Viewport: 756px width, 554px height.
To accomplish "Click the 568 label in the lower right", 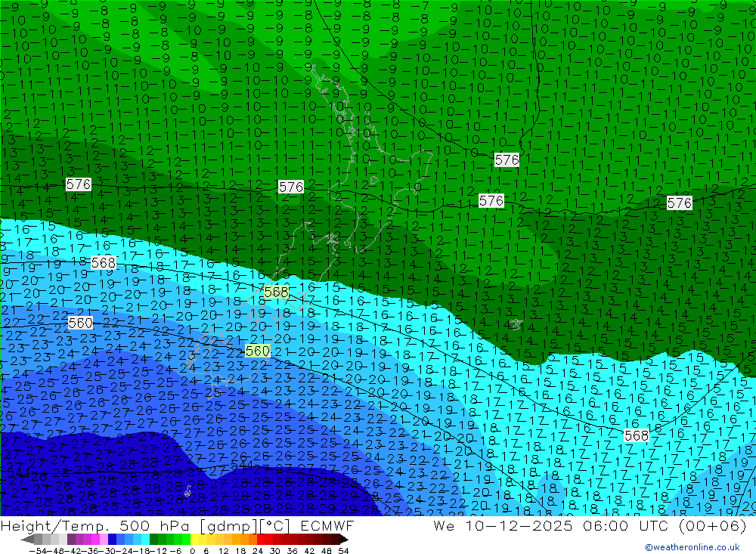I will pos(637,435).
